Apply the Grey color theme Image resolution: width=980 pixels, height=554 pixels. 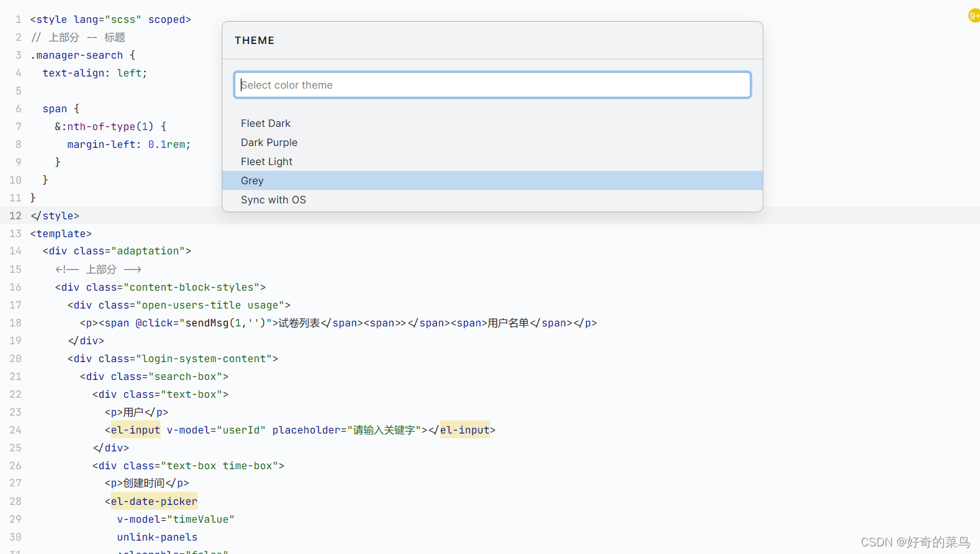[252, 180]
